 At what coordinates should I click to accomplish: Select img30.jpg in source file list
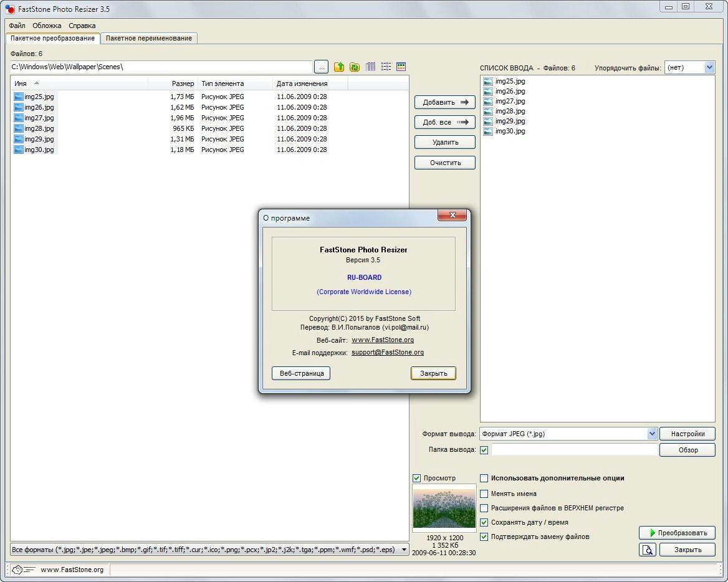coord(39,150)
